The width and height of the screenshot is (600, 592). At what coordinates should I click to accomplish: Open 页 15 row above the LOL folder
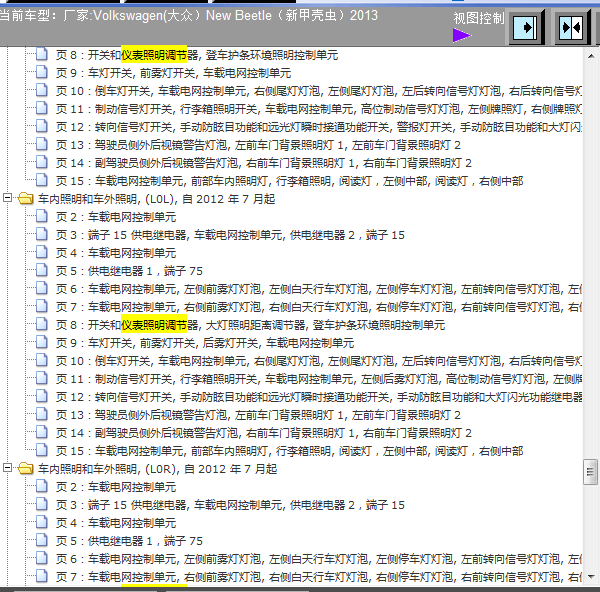(289, 181)
